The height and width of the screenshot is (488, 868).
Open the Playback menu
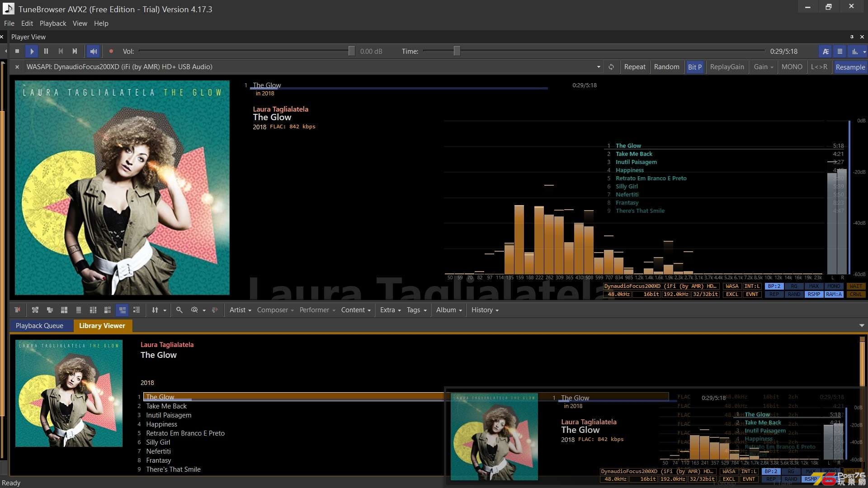[x=53, y=23]
